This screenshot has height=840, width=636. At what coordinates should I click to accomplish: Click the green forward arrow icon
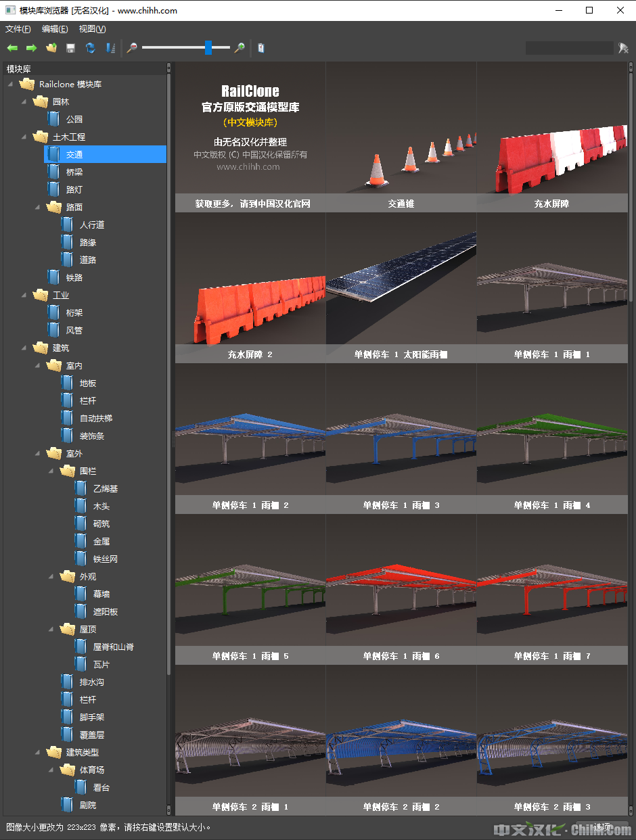point(31,48)
